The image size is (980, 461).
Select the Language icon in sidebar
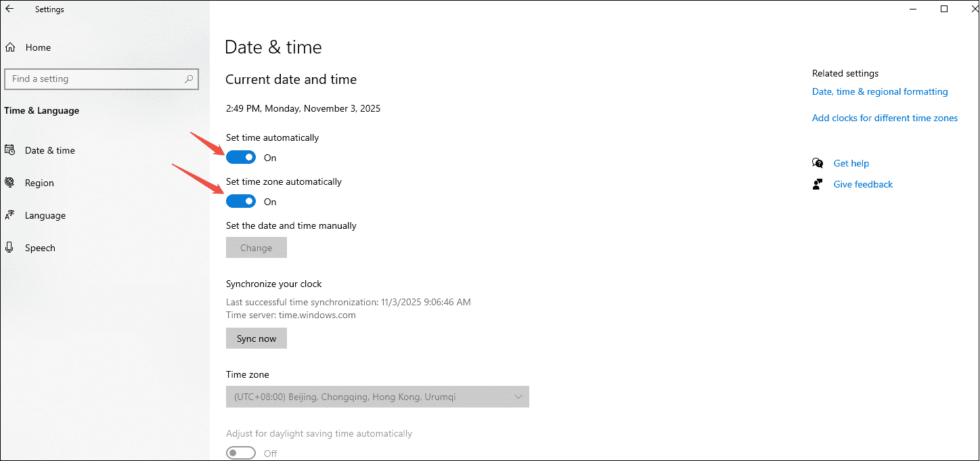click(10, 215)
